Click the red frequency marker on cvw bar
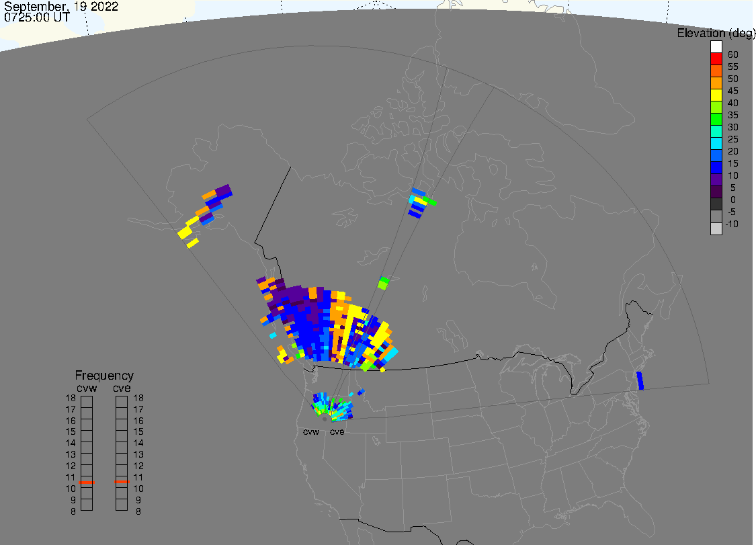 [87, 483]
